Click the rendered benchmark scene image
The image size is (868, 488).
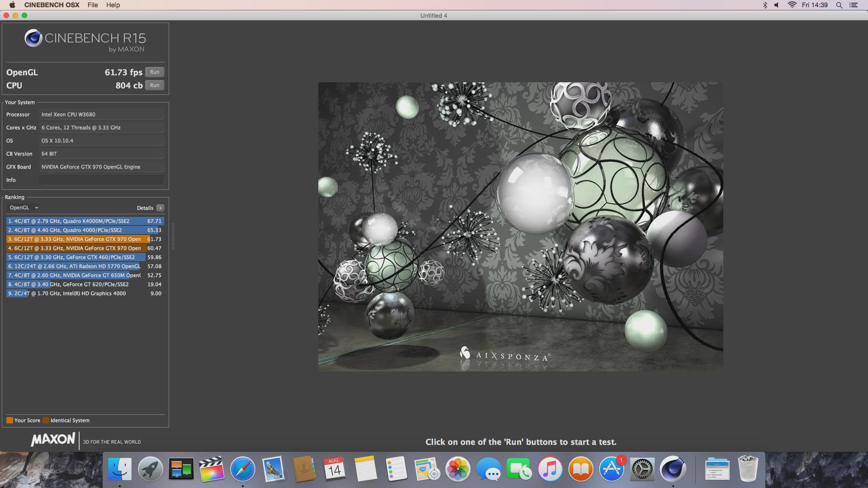520,226
